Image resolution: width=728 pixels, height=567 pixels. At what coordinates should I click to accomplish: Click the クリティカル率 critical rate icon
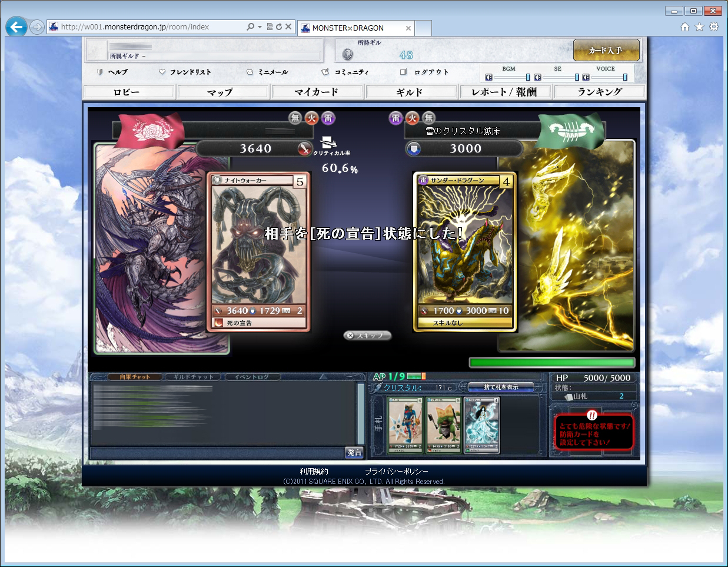pyautogui.click(x=330, y=142)
